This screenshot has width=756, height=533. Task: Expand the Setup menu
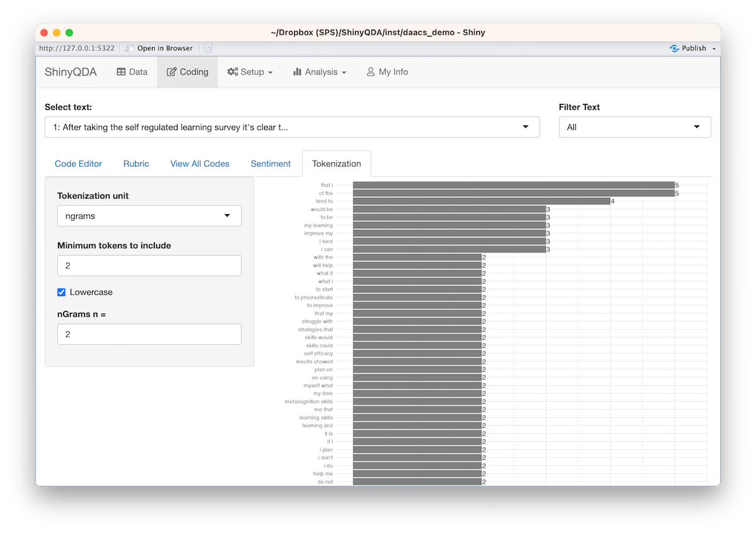click(x=250, y=72)
